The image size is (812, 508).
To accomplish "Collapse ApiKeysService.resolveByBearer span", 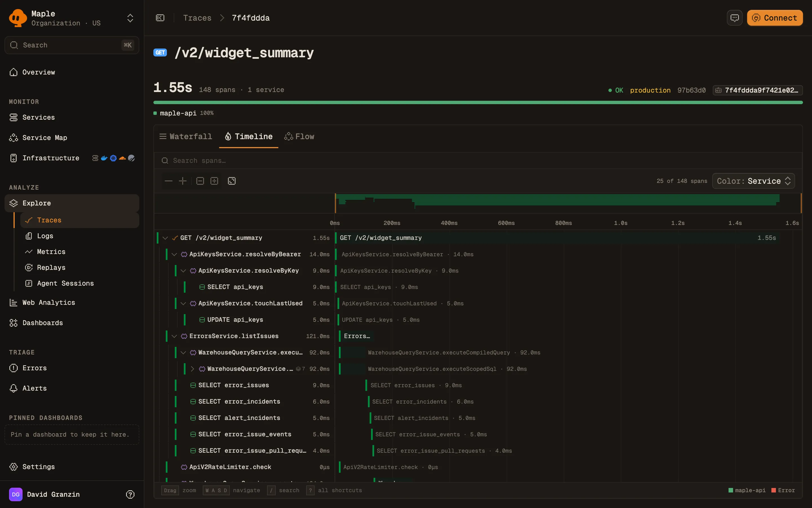I will [174, 254].
